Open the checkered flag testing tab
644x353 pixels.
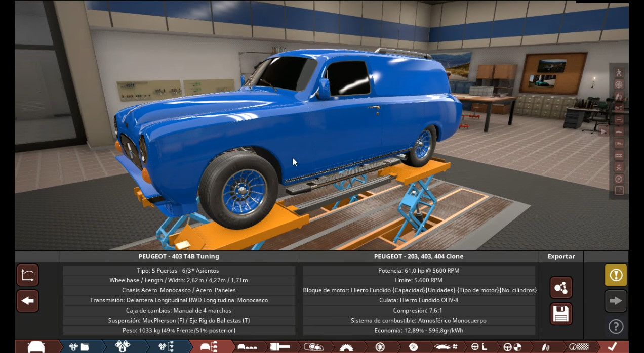tap(579, 346)
